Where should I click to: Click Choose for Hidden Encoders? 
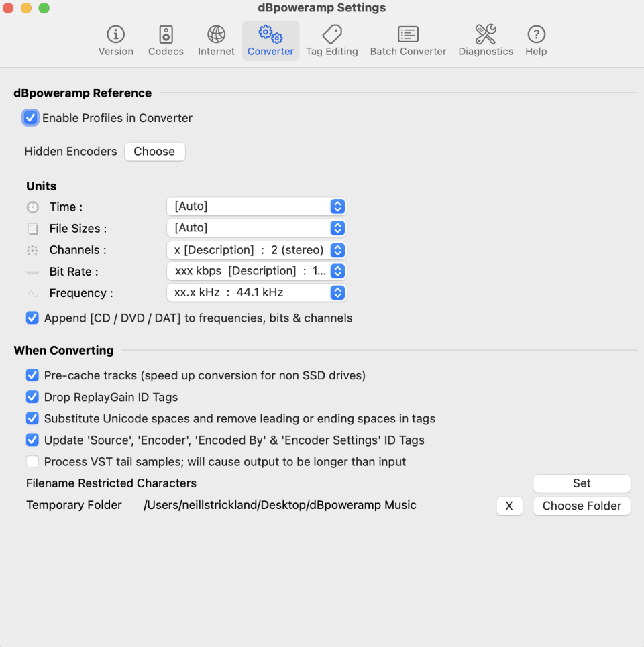click(154, 152)
